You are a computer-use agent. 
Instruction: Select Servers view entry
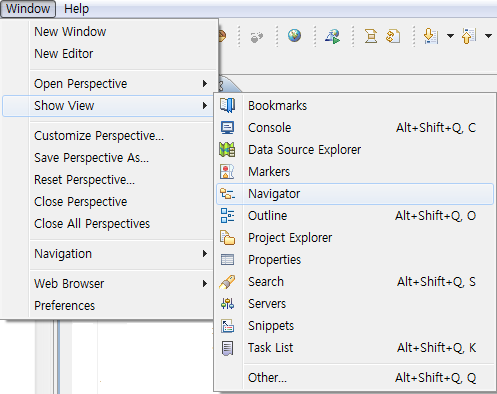click(355, 304)
